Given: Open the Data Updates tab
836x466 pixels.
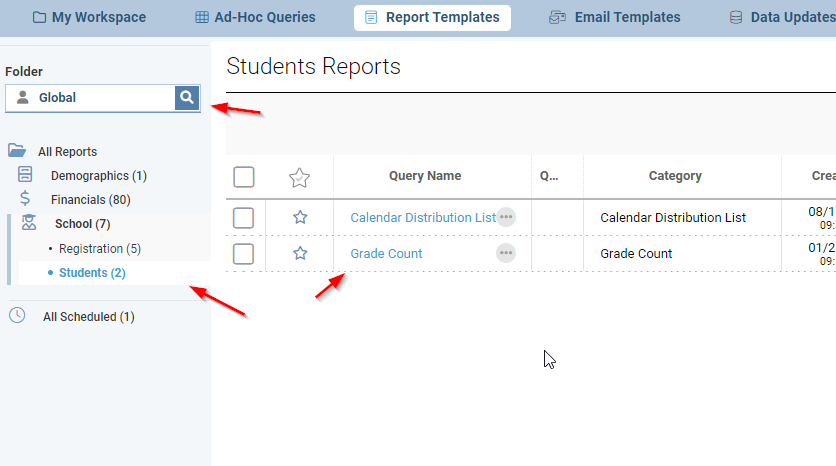Looking at the screenshot, I should [782, 18].
